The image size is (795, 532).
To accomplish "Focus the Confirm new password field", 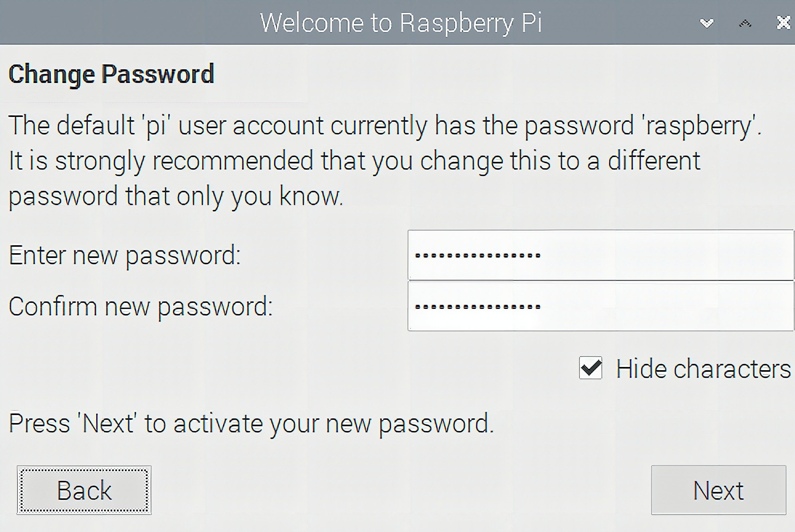I will [601, 306].
